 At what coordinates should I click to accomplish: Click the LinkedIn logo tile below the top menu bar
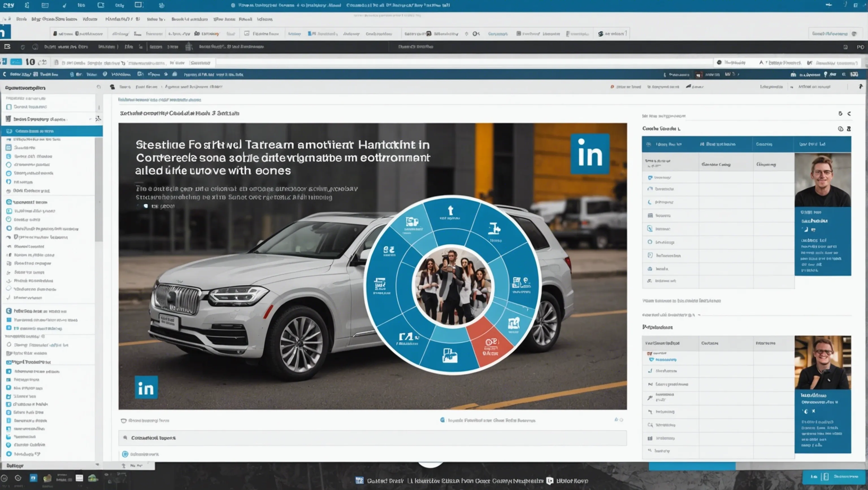click(5, 32)
